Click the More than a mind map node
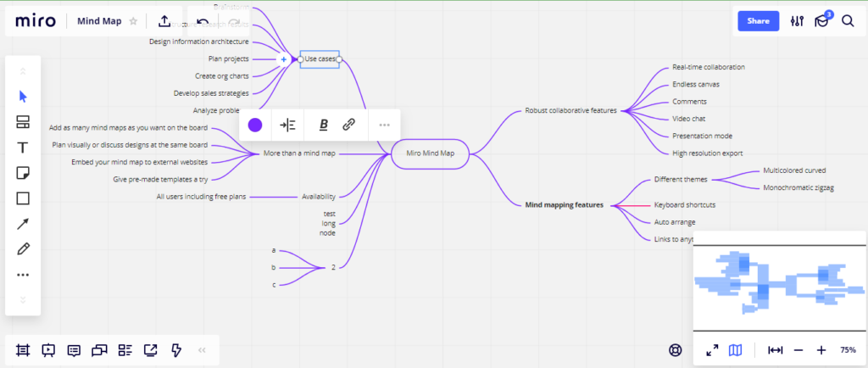 [299, 153]
